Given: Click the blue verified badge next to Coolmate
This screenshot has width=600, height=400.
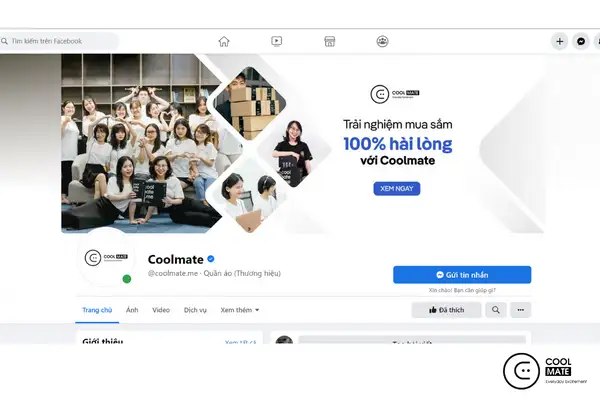Looking at the screenshot, I should click(x=210, y=259).
